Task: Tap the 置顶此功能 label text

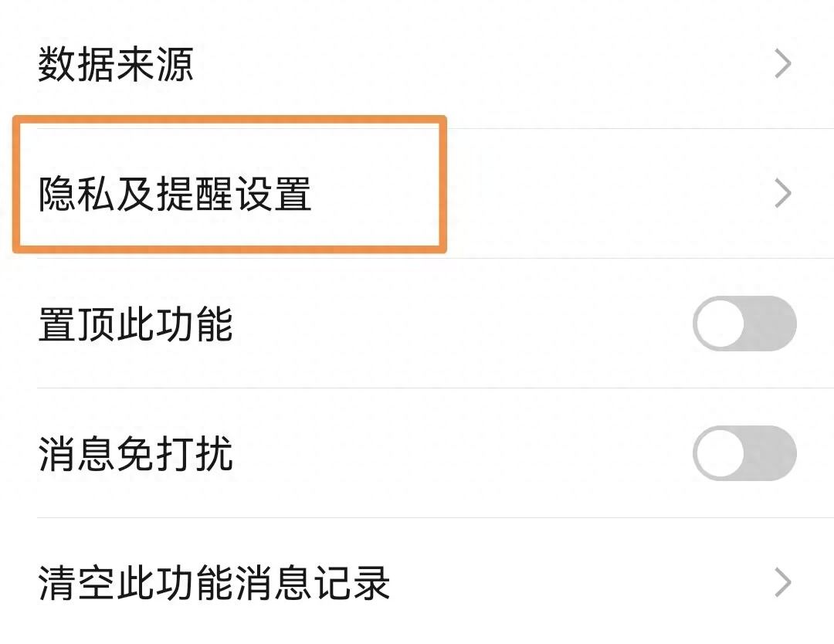Action: tap(135, 324)
